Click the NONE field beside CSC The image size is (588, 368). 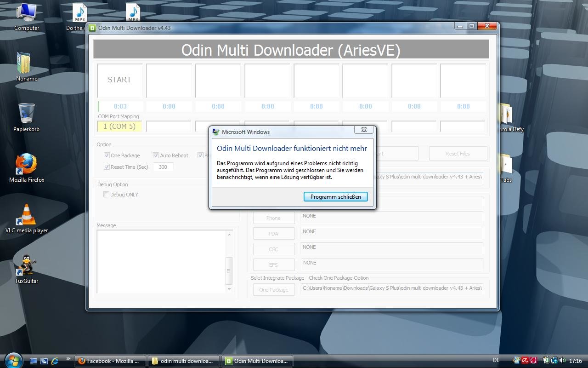tap(392, 249)
